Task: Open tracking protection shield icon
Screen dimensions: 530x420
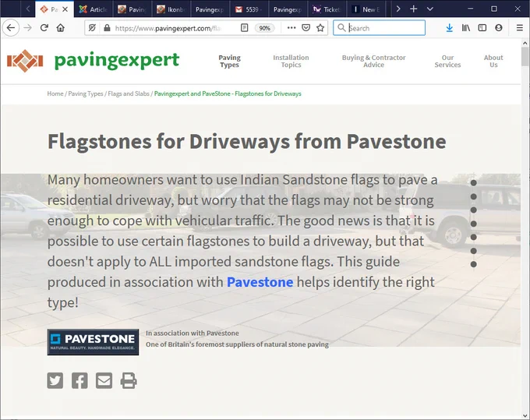Action: tap(92, 28)
